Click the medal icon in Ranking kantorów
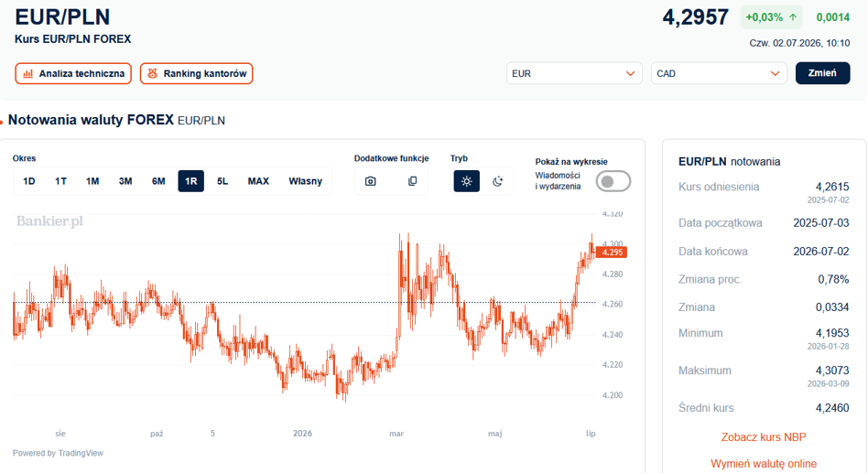 (x=153, y=73)
